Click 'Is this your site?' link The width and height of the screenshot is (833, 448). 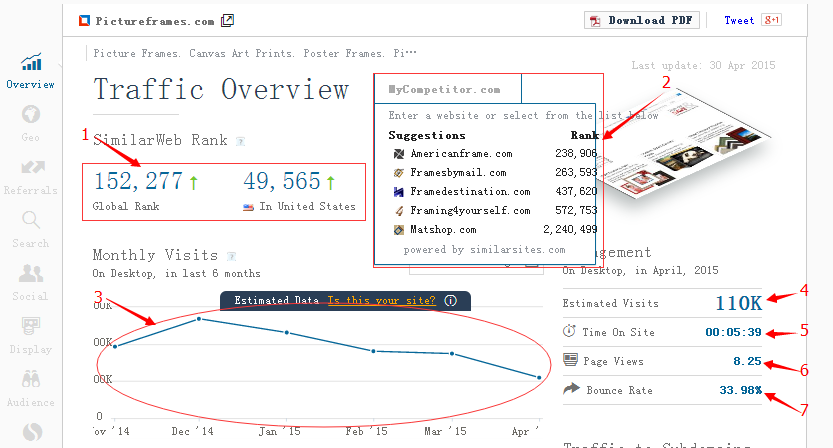coord(381,300)
